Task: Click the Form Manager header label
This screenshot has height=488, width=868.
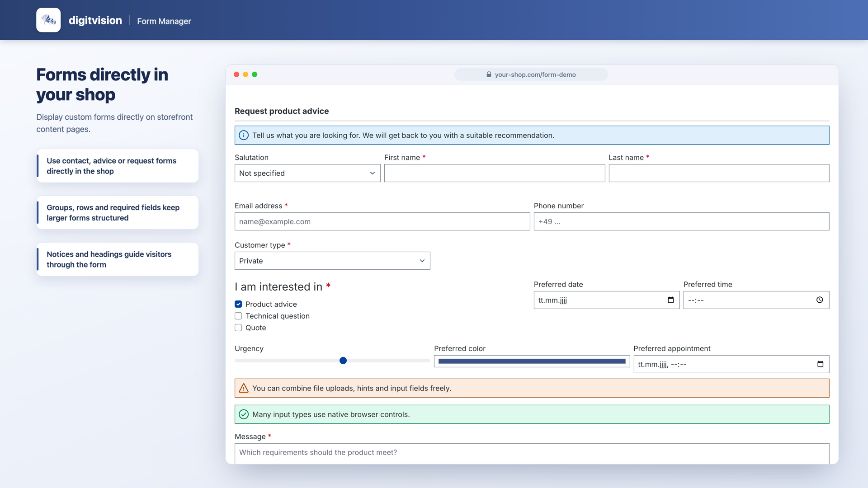Action: [x=164, y=21]
